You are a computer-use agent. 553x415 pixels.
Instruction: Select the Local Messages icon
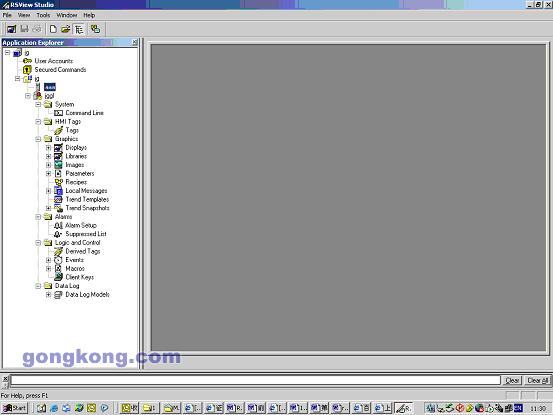(x=59, y=191)
